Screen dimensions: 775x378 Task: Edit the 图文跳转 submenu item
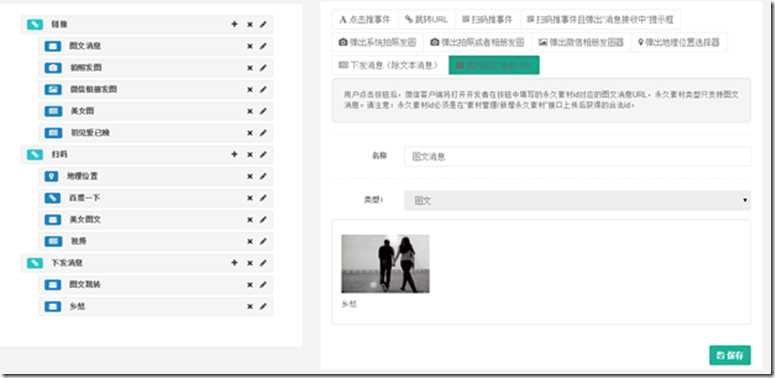(263, 285)
